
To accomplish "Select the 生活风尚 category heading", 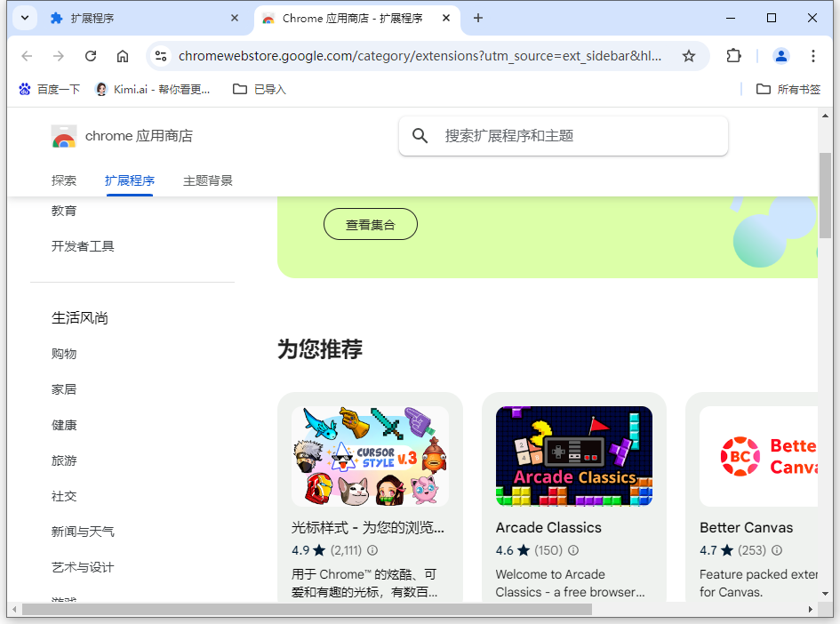I will 80,318.
